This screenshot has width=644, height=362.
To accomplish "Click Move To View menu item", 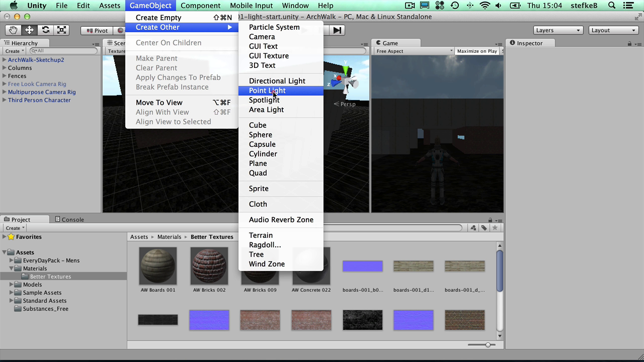I will point(182,103).
